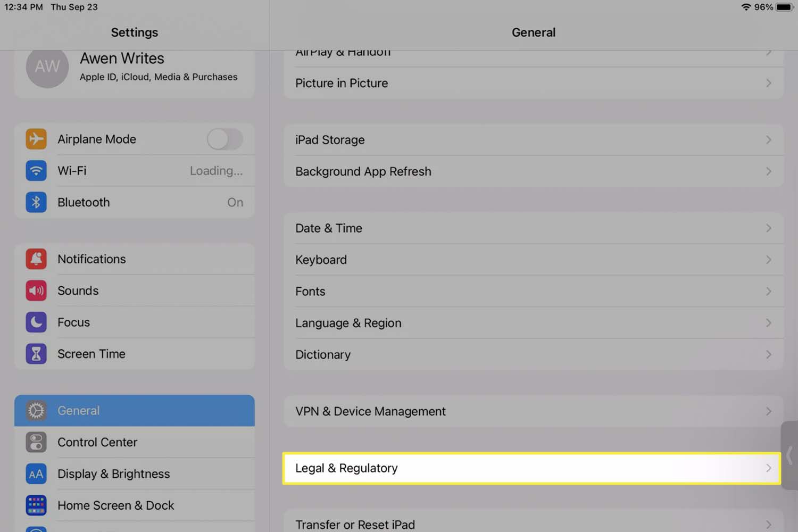
Task: Toggle the Airplane Mode switch
Action: pos(225,139)
